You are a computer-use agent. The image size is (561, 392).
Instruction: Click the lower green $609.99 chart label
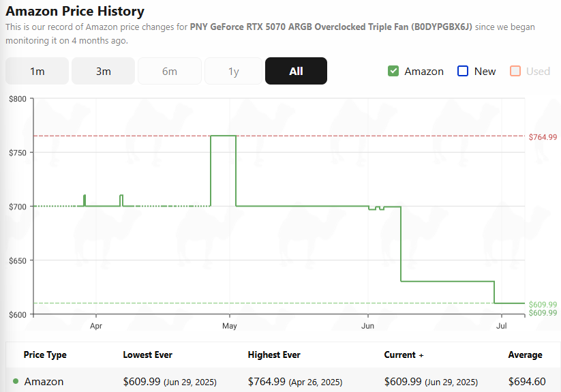click(543, 313)
